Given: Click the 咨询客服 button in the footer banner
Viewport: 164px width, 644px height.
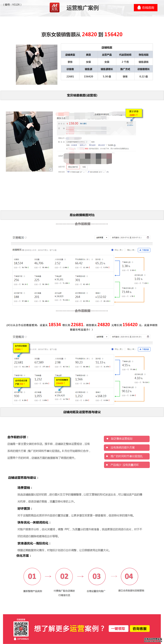Looking at the screenshot, I should (139, 629).
